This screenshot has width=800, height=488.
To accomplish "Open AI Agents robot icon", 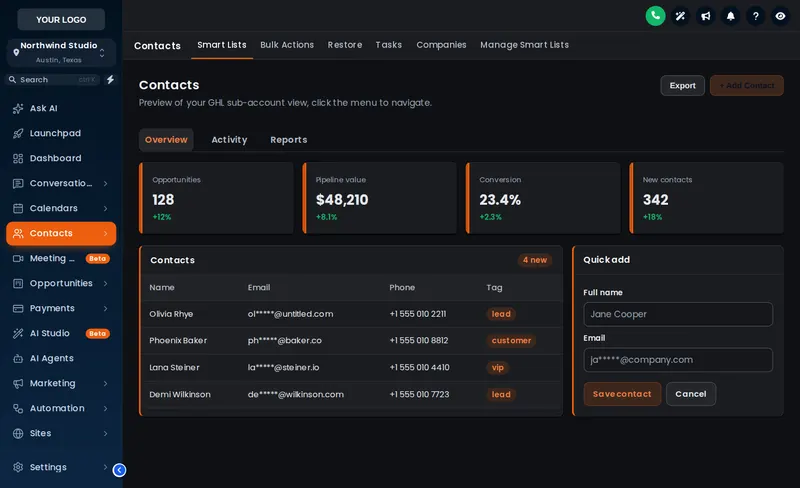I will point(18,358).
